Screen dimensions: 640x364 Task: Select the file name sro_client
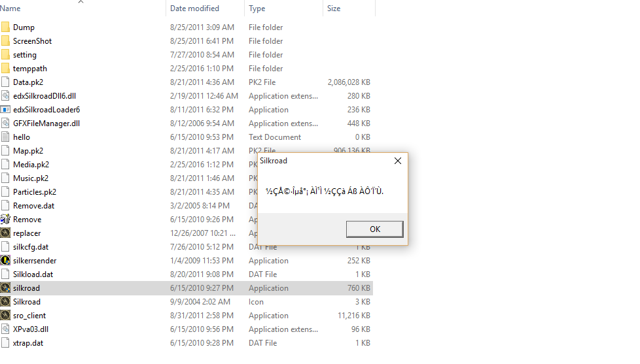coord(29,316)
